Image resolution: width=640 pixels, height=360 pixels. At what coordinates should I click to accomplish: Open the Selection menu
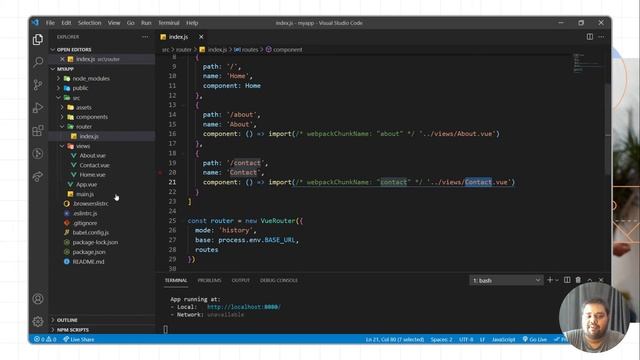click(x=89, y=23)
